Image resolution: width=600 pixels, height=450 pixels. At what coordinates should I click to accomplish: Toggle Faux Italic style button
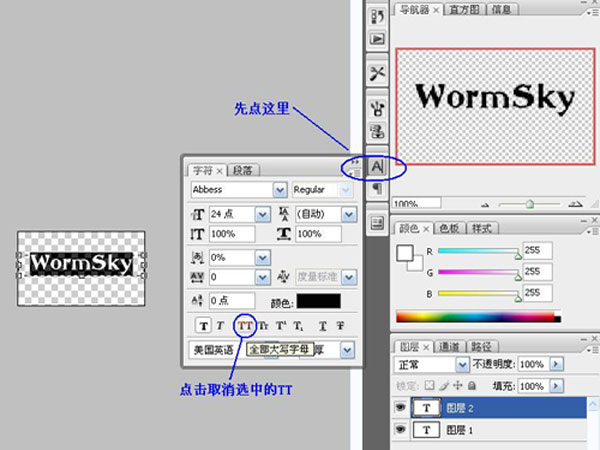tap(220, 326)
